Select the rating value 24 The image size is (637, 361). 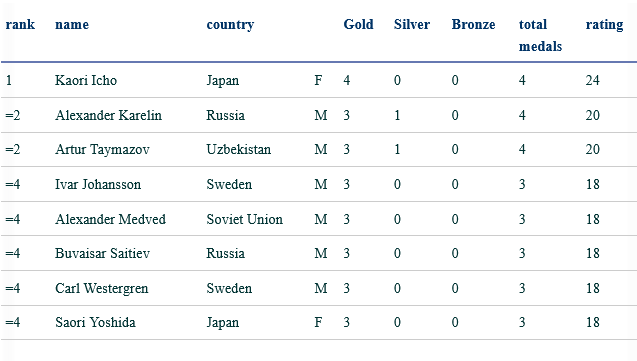click(x=592, y=80)
